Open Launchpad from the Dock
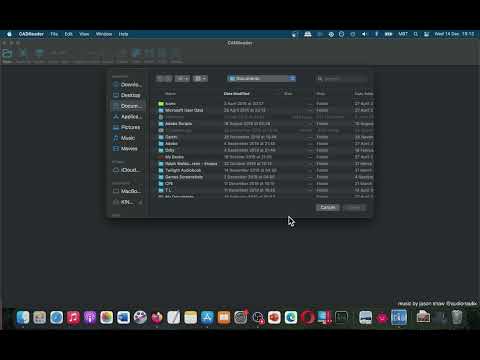 [x=40, y=317]
